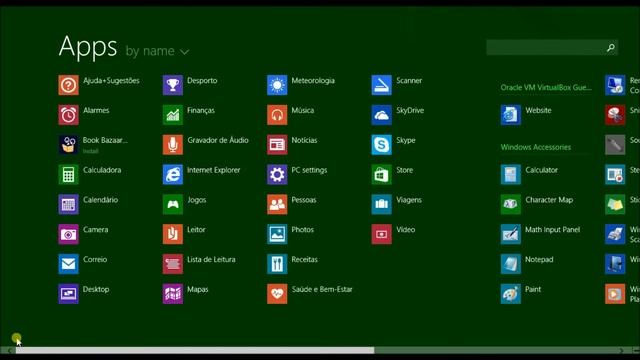
Task: Open the Saúde e Bem-Estar heart icon
Action: coord(277,293)
